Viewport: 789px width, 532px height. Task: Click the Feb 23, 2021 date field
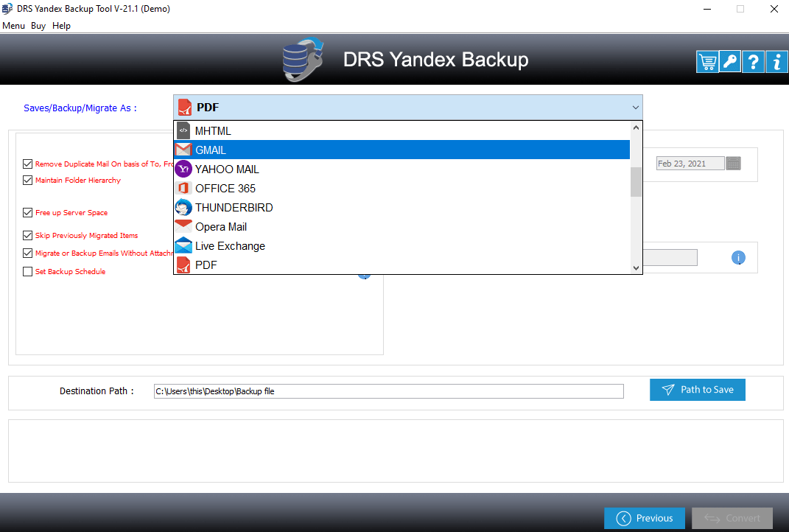(x=690, y=164)
